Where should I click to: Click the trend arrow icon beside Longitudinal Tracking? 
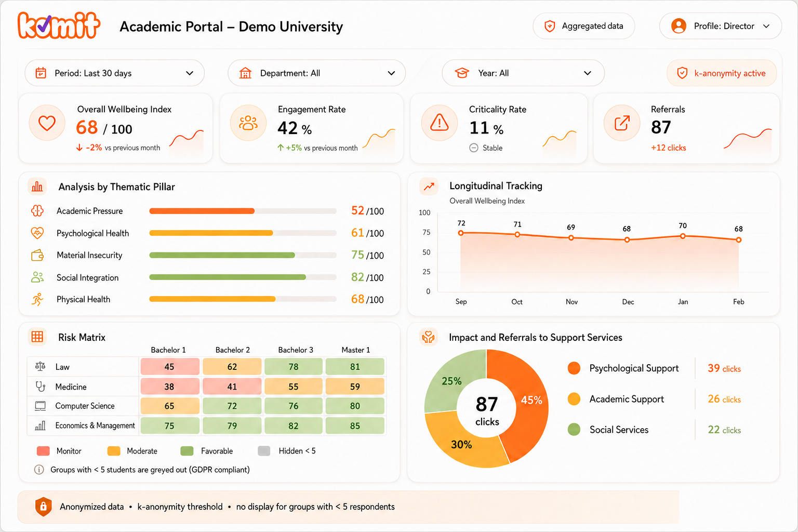(x=429, y=186)
